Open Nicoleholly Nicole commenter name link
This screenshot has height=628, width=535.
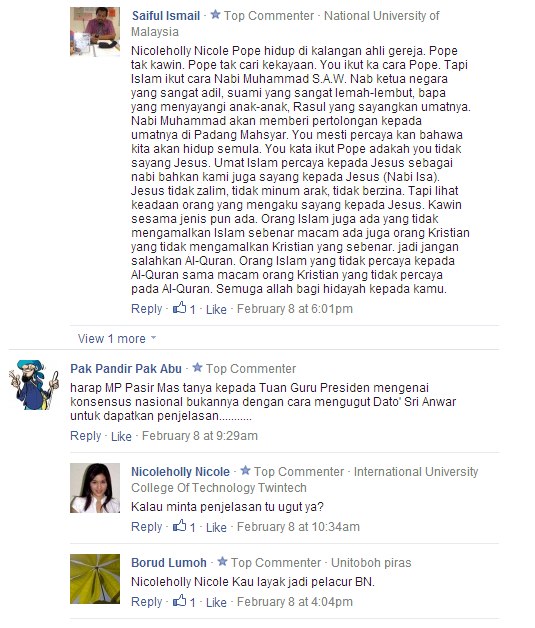180,471
